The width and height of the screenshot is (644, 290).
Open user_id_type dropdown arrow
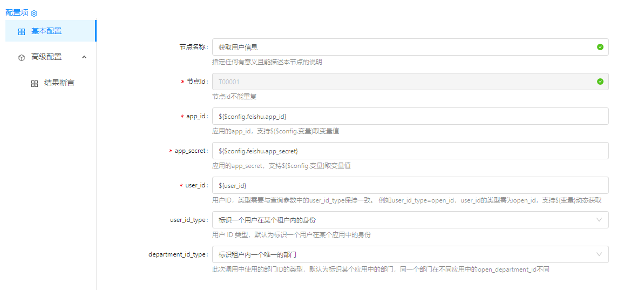click(x=599, y=220)
